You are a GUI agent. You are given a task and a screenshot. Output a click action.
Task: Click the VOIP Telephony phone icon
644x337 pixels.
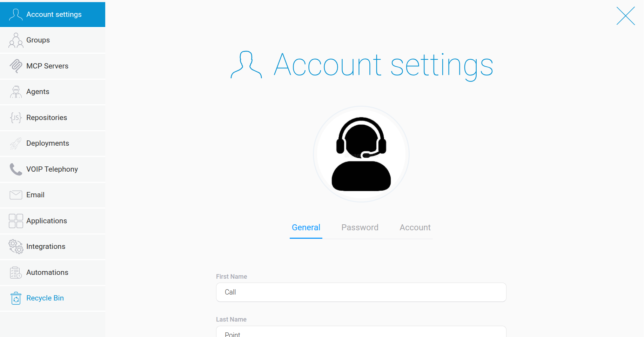(x=16, y=169)
